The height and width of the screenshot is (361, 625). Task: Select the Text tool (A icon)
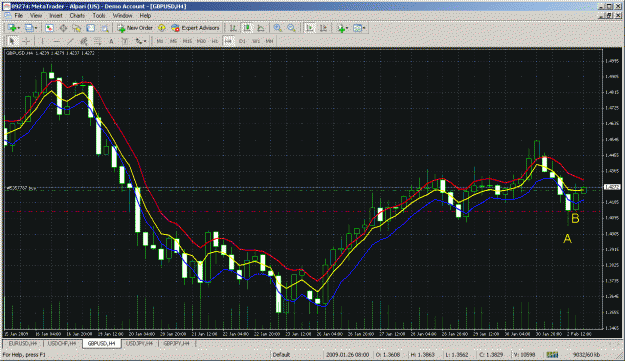tap(111, 41)
